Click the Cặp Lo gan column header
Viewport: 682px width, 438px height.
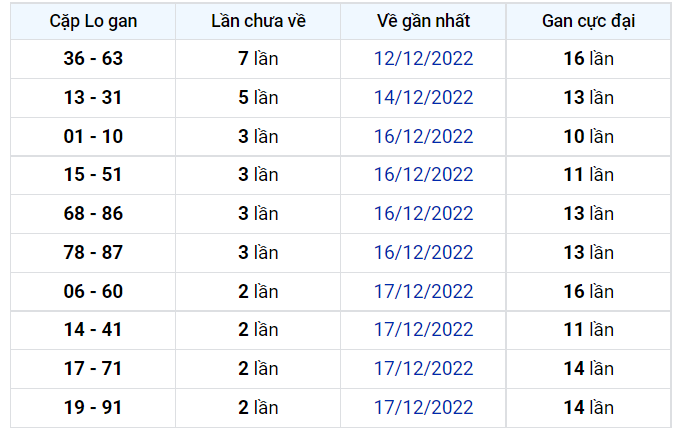pos(93,21)
